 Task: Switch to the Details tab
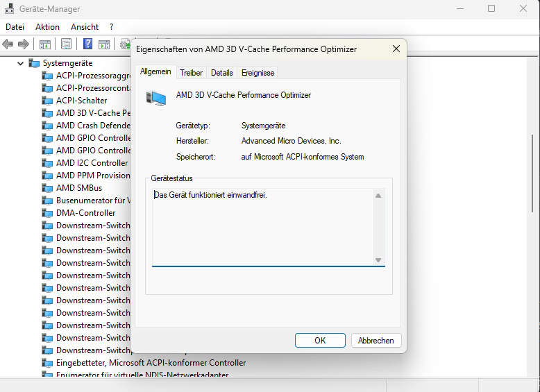[x=222, y=73]
